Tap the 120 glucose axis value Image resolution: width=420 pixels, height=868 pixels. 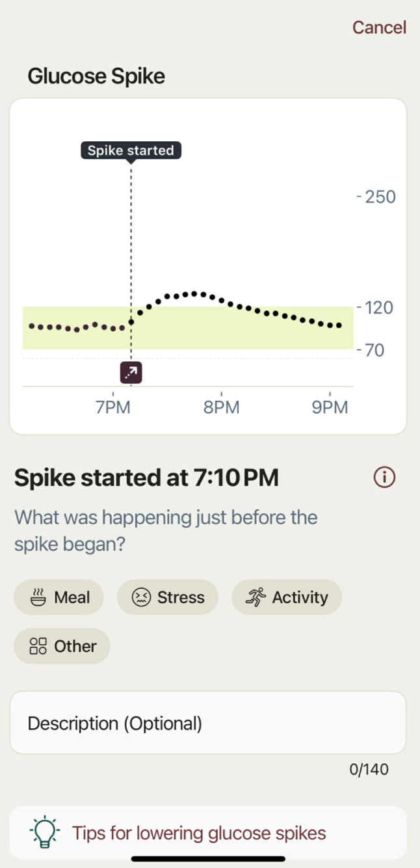pos(380,307)
